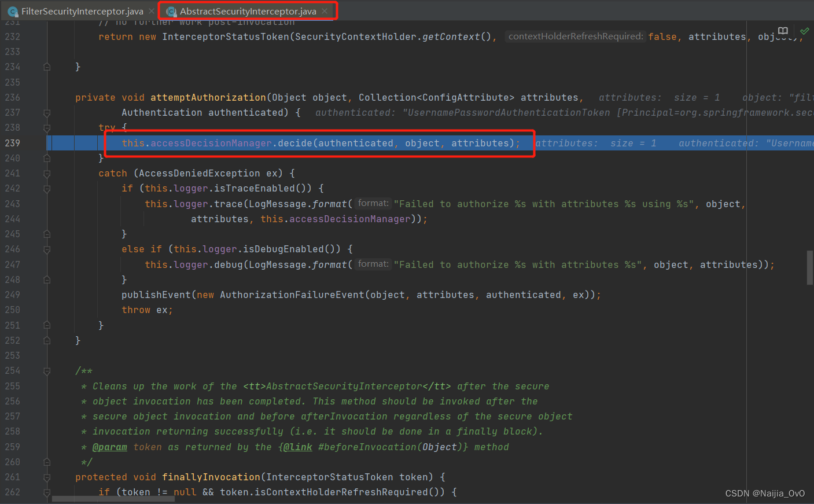
Task: Collapse catch block fold at line 241
Action: (47, 174)
